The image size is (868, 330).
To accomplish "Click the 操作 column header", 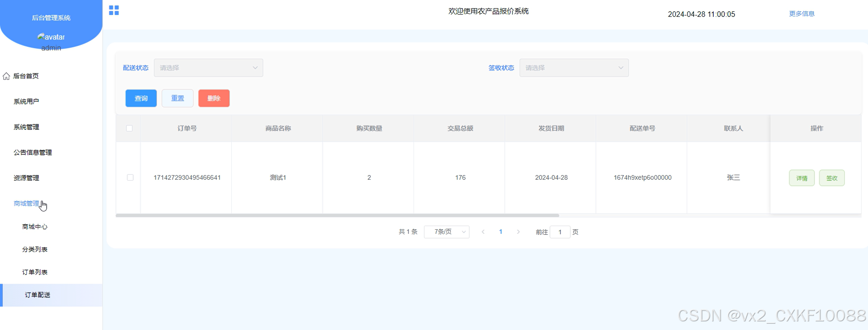I will click(817, 128).
